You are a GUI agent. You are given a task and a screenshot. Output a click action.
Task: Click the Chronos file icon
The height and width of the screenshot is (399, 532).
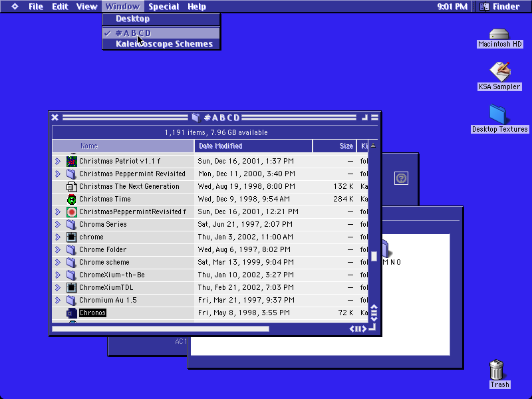pos(71,313)
